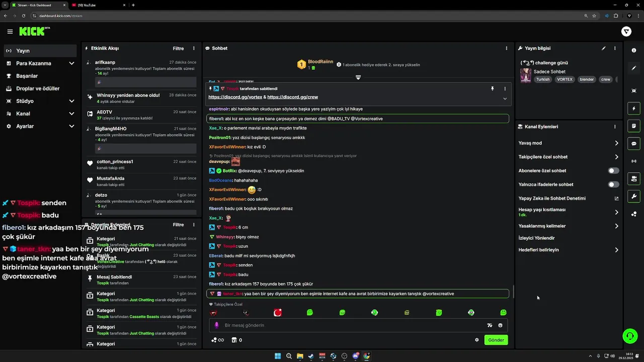Image resolution: width=644 pixels, height=362 pixels.
Task: Open Denetim Eylemleri three-dot menu
Action: coord(194,225)
